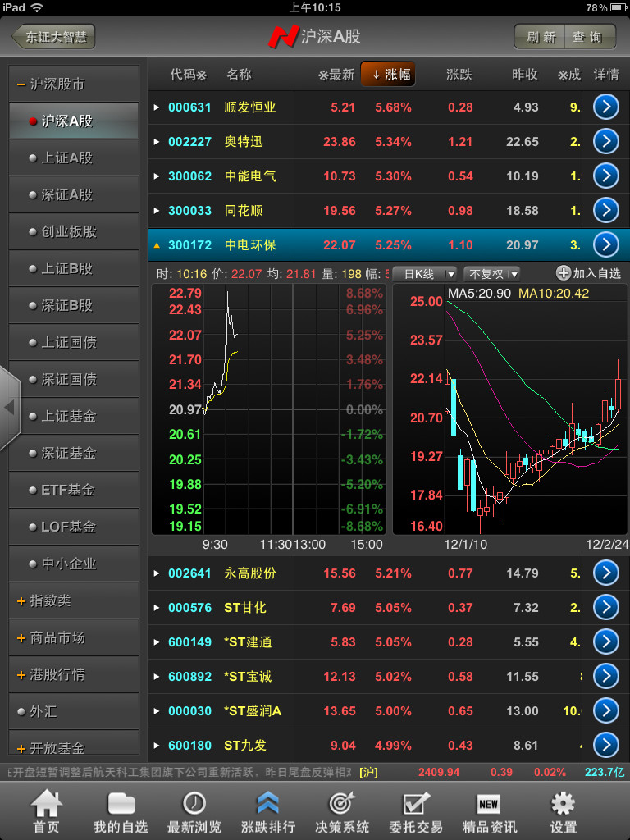The width and height of the screenshot is (630, 840).
Task: Select 沪深A股 in sidebar
Action: [x=74, y=121]
